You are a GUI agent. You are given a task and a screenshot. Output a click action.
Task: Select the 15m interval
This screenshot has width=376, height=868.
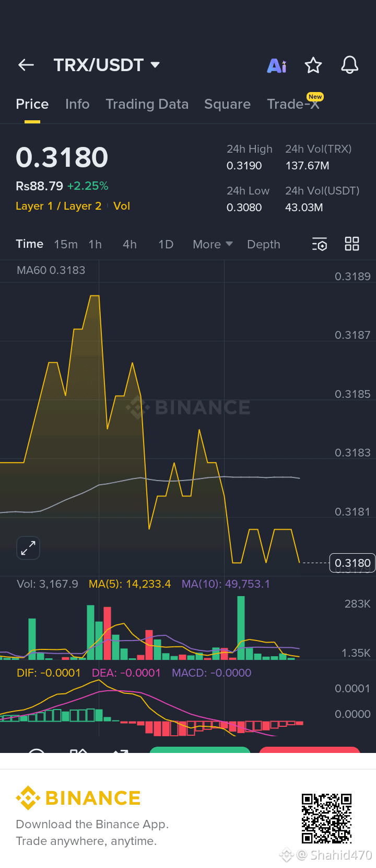point(66,244)
